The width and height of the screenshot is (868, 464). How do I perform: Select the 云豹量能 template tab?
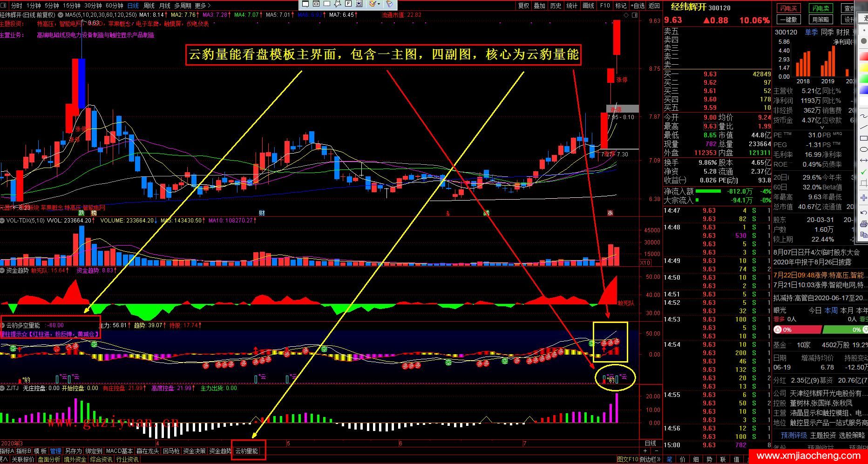[x=246, y=451]
